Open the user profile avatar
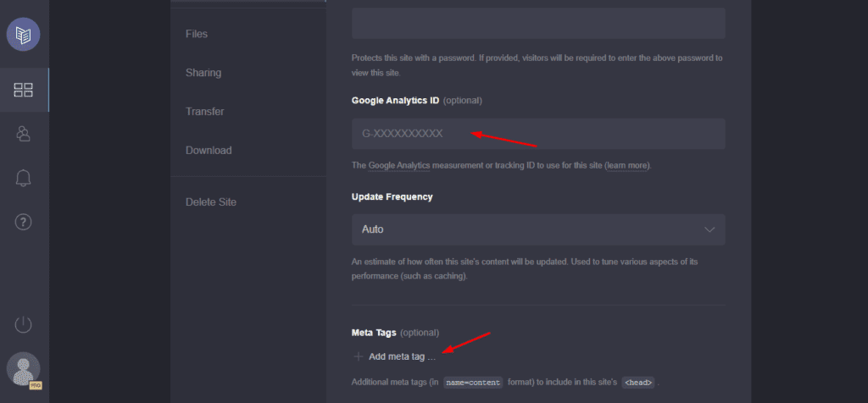Image resolution: width=868 pixels, height=403 pixels. point(22,369)
